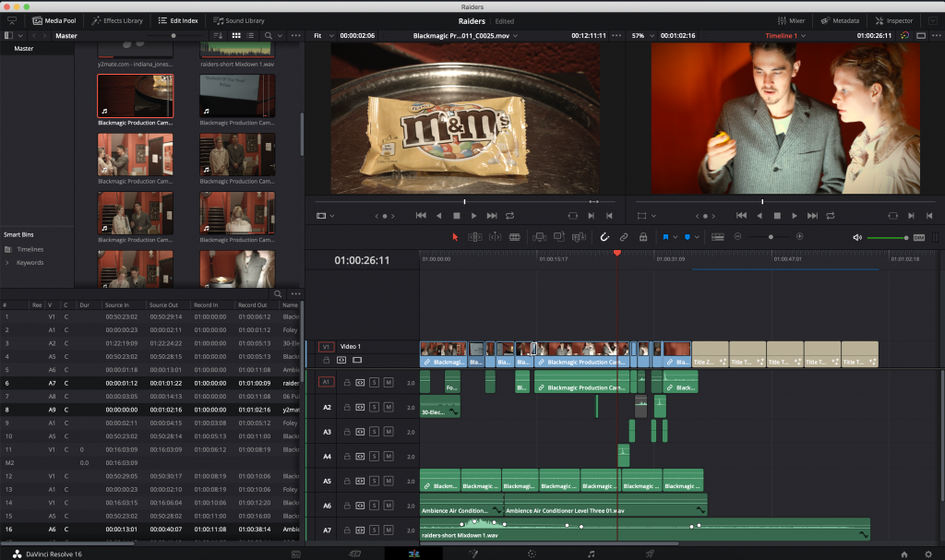Viewport: 945px width, 560px height.
Task: Add a blue flag to the clip
Action: [665, 237]
